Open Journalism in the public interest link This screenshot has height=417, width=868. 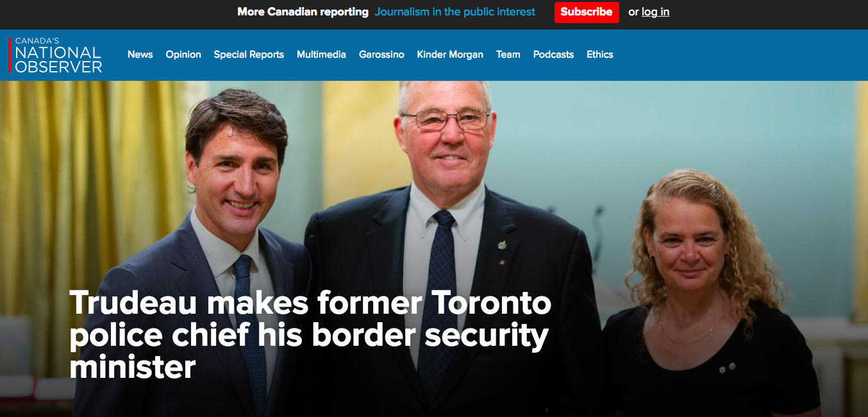(x=455, y=12)
